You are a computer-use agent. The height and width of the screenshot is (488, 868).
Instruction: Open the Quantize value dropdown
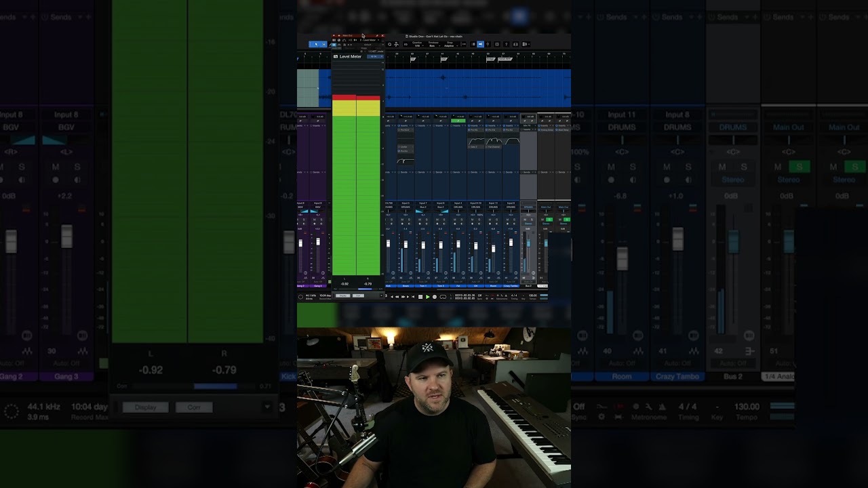[x=417, y=46]
